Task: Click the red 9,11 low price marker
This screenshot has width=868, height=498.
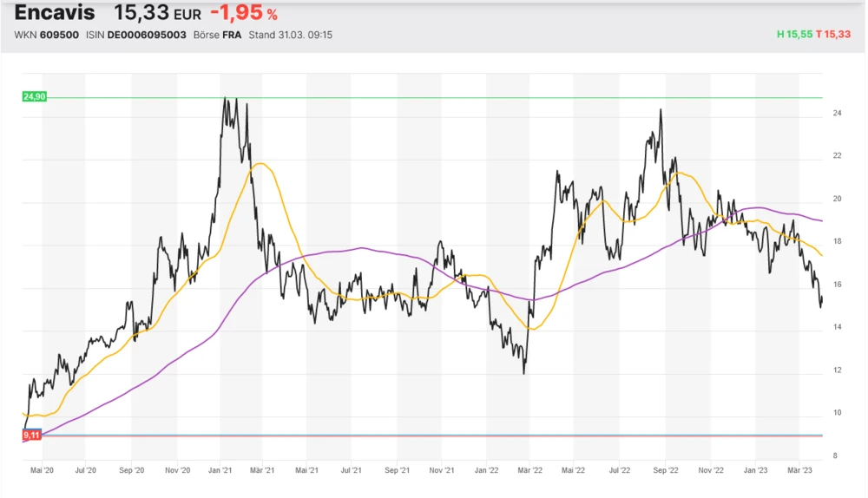Action: [x=32, y=435]
